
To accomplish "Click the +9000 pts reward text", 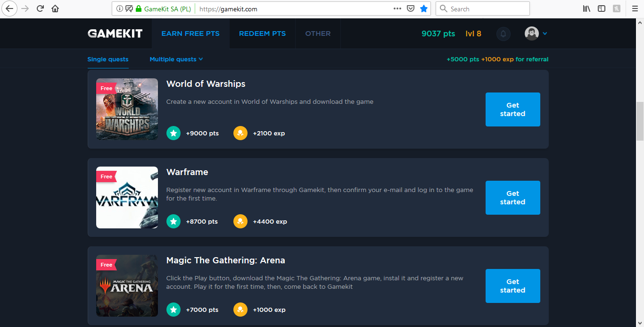I will 202,134.
